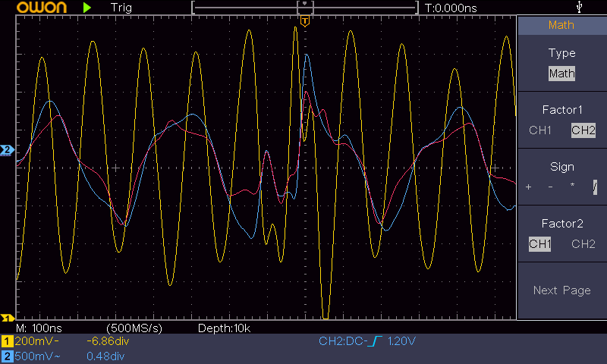The image size is (607, 364).
Task: Open the Type selector showing Math
Action: [561, 74]
